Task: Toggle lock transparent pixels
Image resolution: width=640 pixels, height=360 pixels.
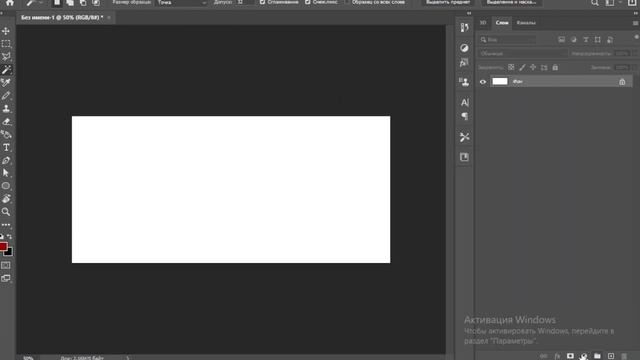Action: coord(511,67)
